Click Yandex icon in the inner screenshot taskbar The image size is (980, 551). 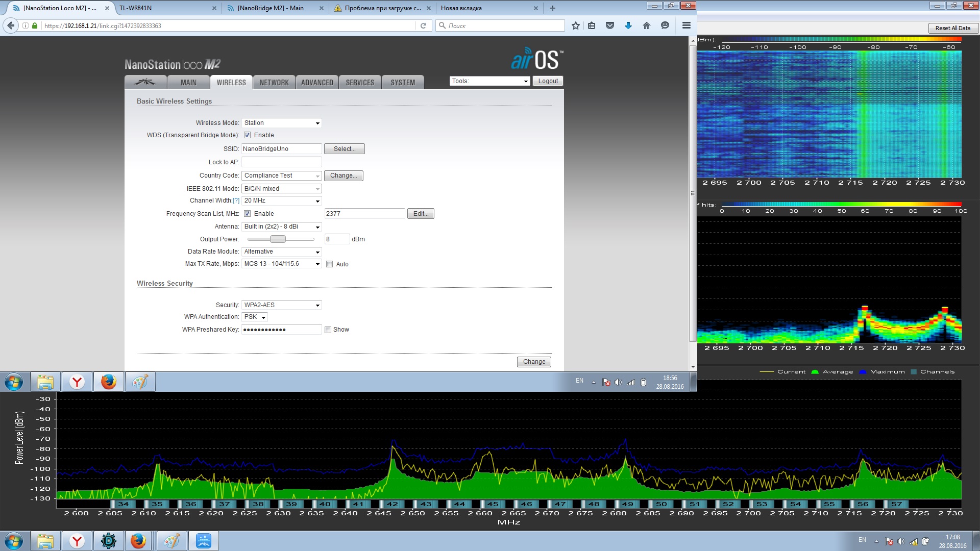pyautogui.click(x=77, y=382)
